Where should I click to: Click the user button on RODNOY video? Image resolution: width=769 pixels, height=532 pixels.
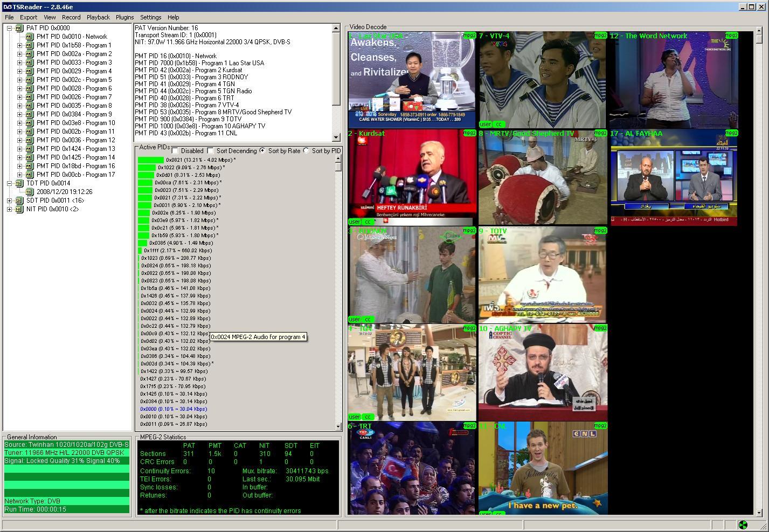(x=354, y=319)
